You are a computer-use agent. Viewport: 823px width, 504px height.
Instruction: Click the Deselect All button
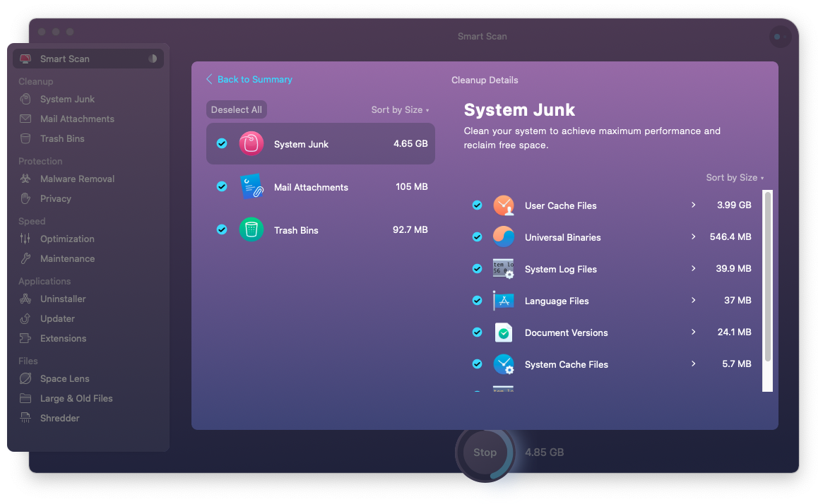coord(237,109)
